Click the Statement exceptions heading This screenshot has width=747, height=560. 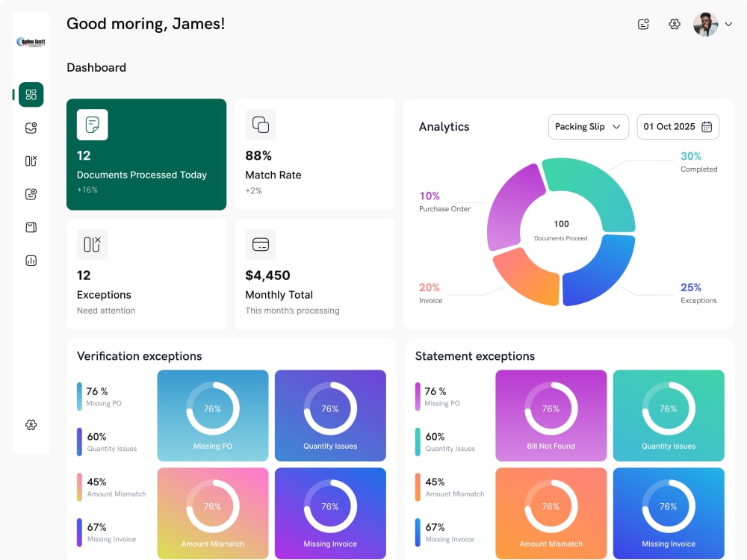[475, 356]
